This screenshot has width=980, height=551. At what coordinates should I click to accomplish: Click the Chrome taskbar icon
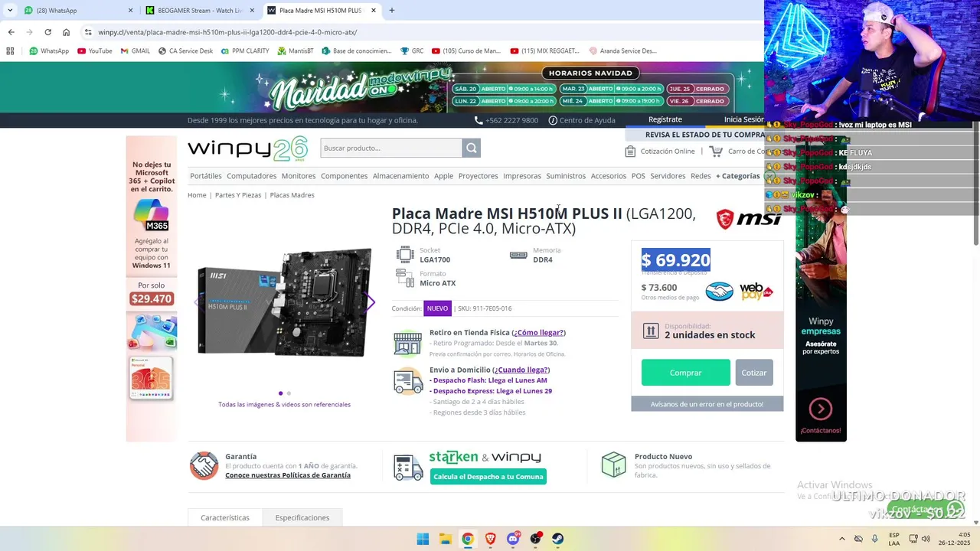pyautogui.click(x=467, y=539)
